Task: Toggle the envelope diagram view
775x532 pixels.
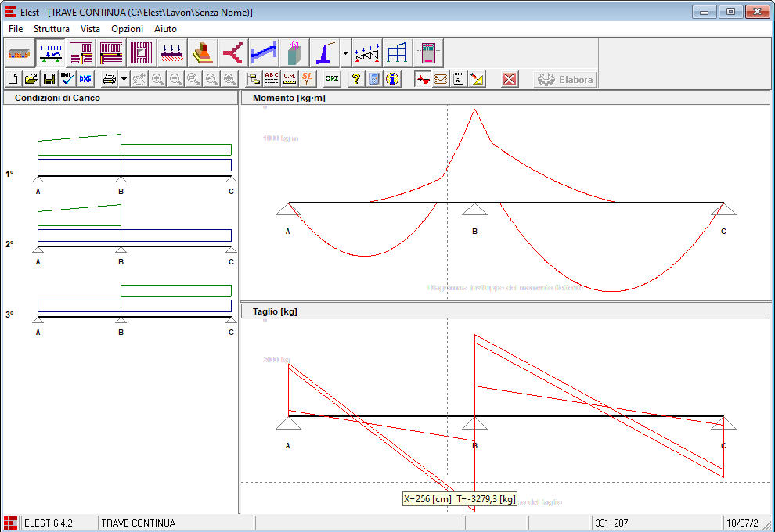Action: [x=441, y=79]
